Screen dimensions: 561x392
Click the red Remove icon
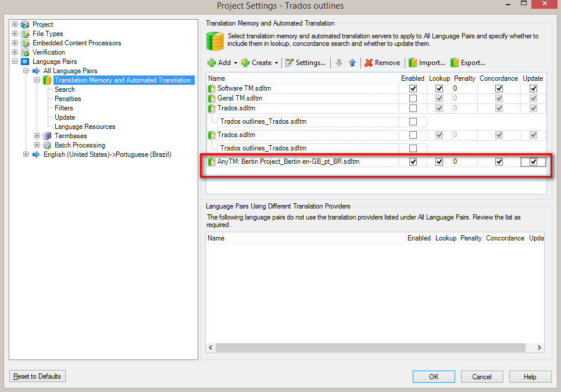pyautogui.click(x=369, y=63)
